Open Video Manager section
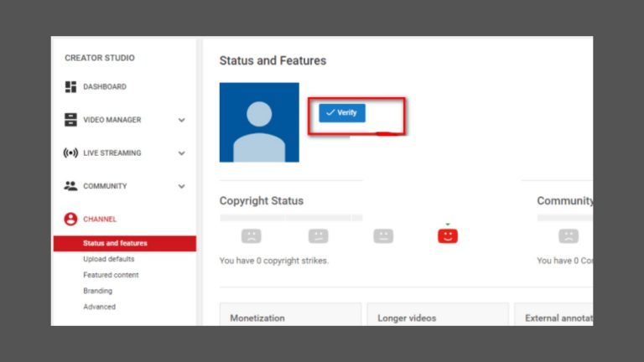Viewport: 644px width, 362px height. coord(112,120)
